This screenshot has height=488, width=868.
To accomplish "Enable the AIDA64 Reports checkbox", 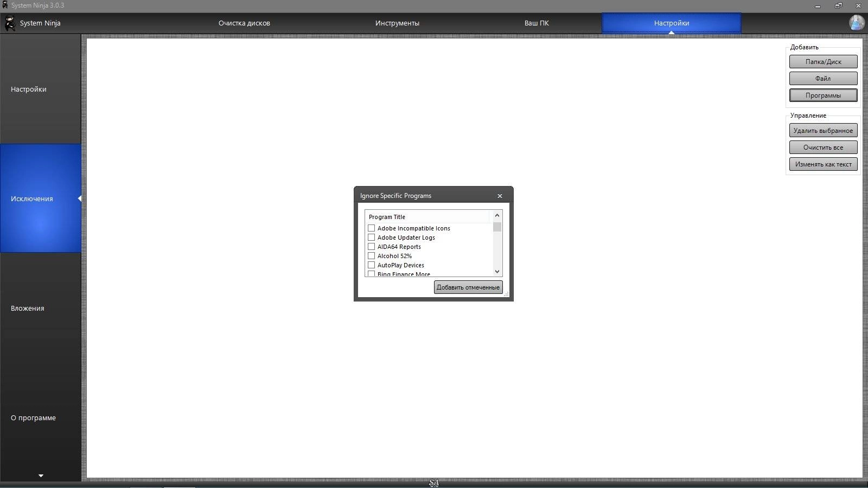I will click(x=372, y=247).
